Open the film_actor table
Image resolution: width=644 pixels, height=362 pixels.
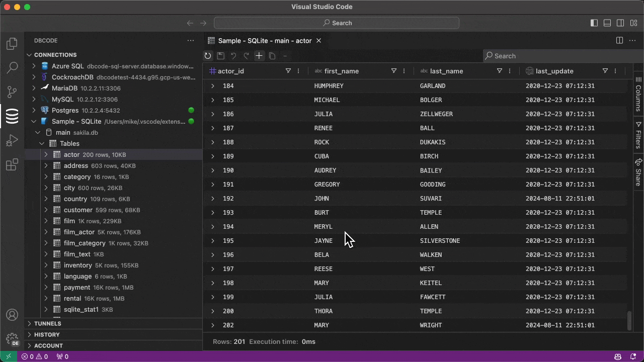click(x=78, y=232)
